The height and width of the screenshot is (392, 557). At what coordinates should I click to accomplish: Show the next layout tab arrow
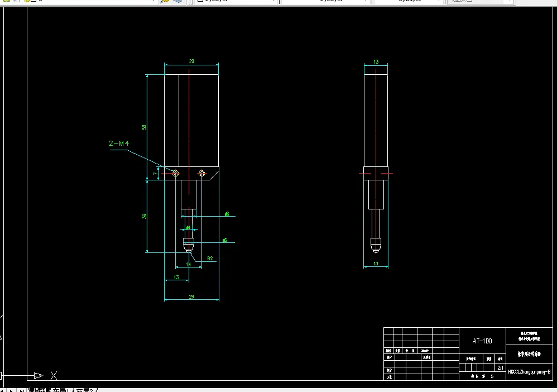(12, 390)
